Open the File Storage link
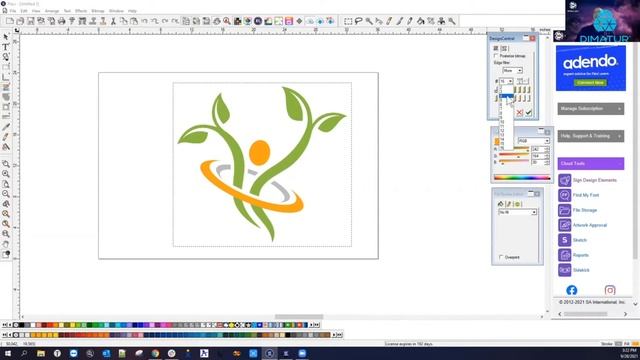This screenshot has height=360, width=640. 585,210
